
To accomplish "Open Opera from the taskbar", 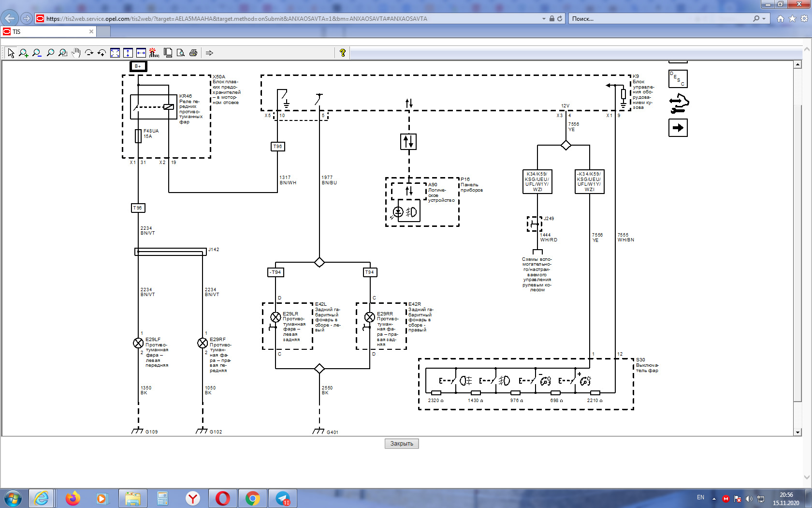I will point(223,498).
